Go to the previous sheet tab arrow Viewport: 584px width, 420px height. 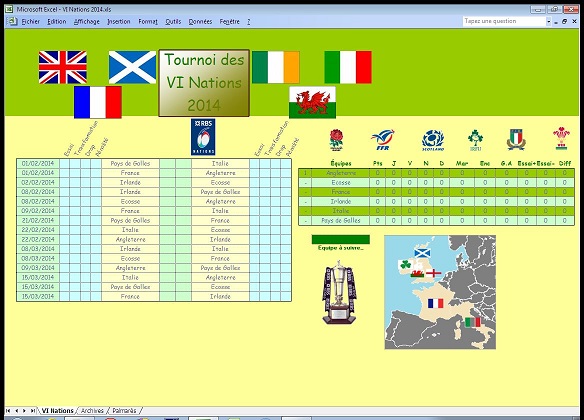click(x=17, y=411)
